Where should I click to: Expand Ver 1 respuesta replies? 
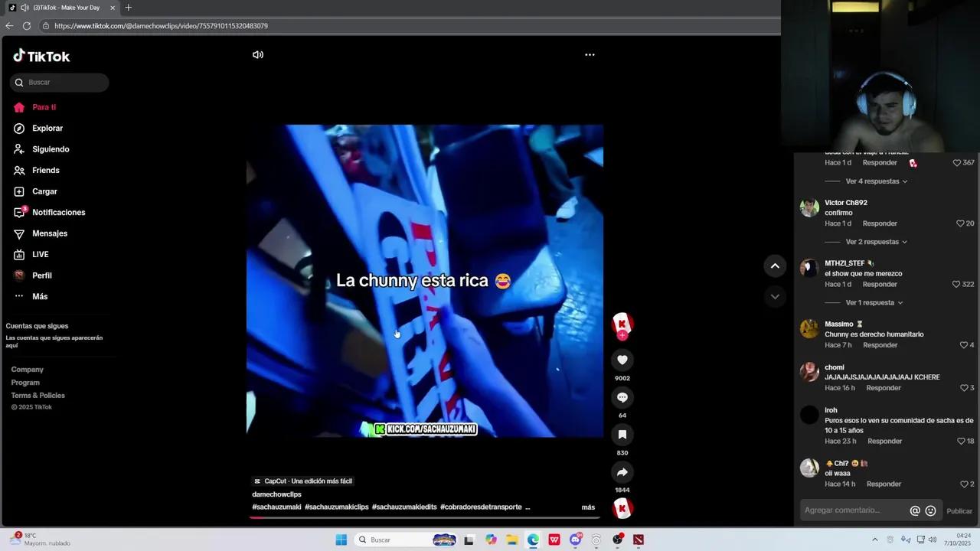(x=874, y=303)
